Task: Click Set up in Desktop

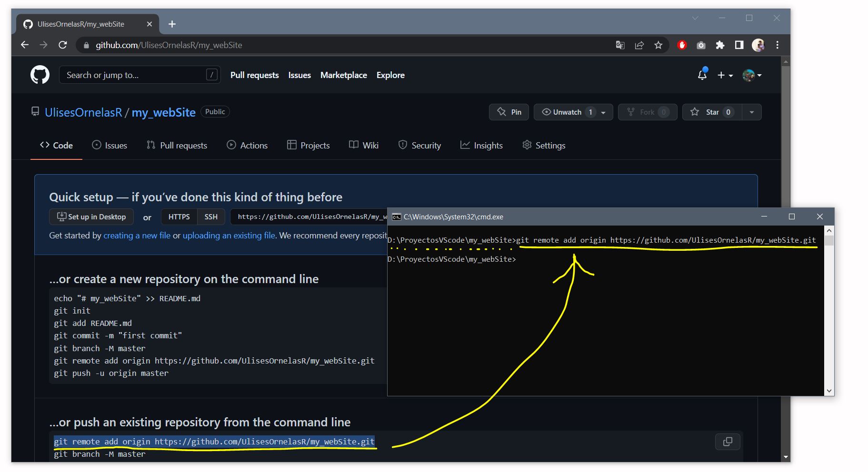Action: (x=91, y=216)
